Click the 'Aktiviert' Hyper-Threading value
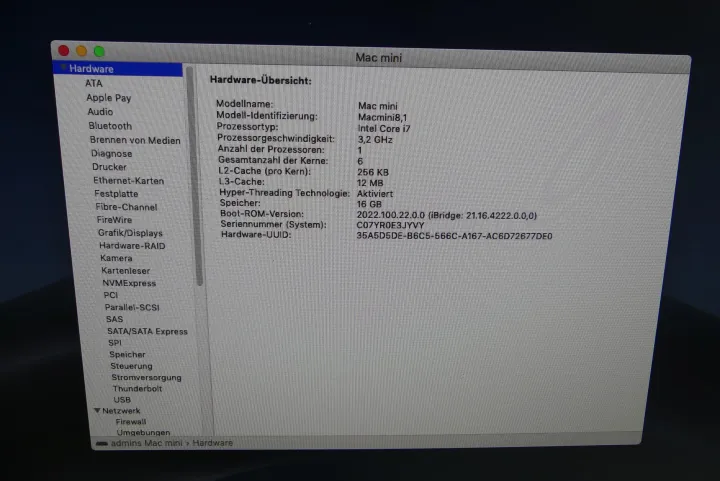This screenshot has width=720, height=481. point(375,194)
